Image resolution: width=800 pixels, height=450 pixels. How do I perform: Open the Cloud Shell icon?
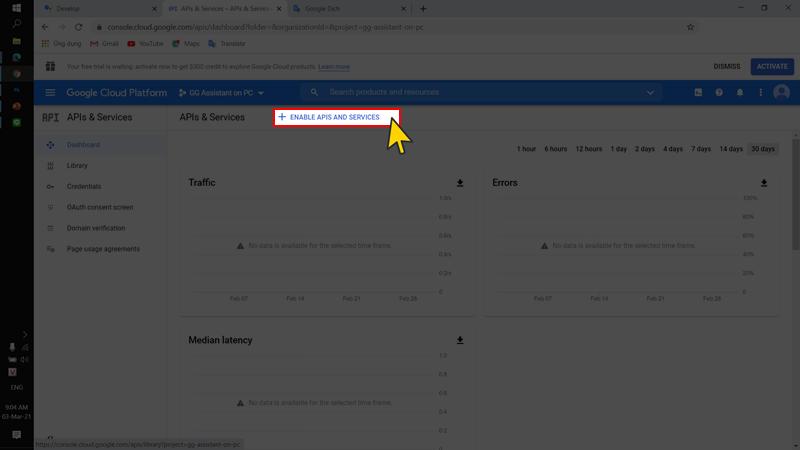698,93
